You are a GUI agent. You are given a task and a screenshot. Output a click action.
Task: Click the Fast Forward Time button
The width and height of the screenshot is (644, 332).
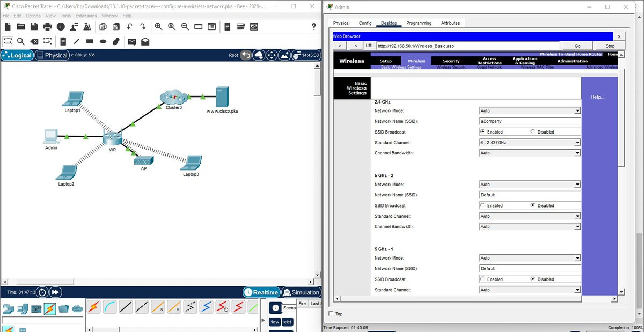pos(56,292)
